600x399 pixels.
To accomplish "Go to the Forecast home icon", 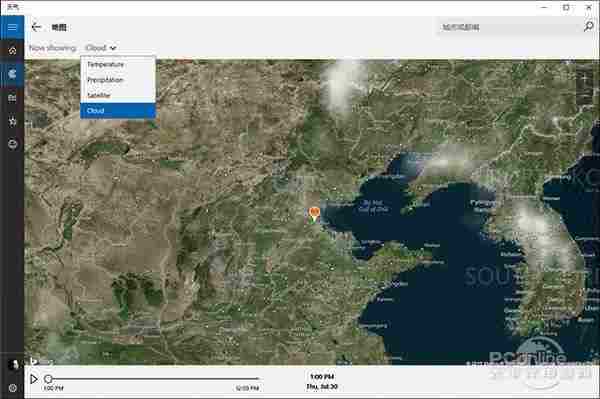I will coord(12,50).
